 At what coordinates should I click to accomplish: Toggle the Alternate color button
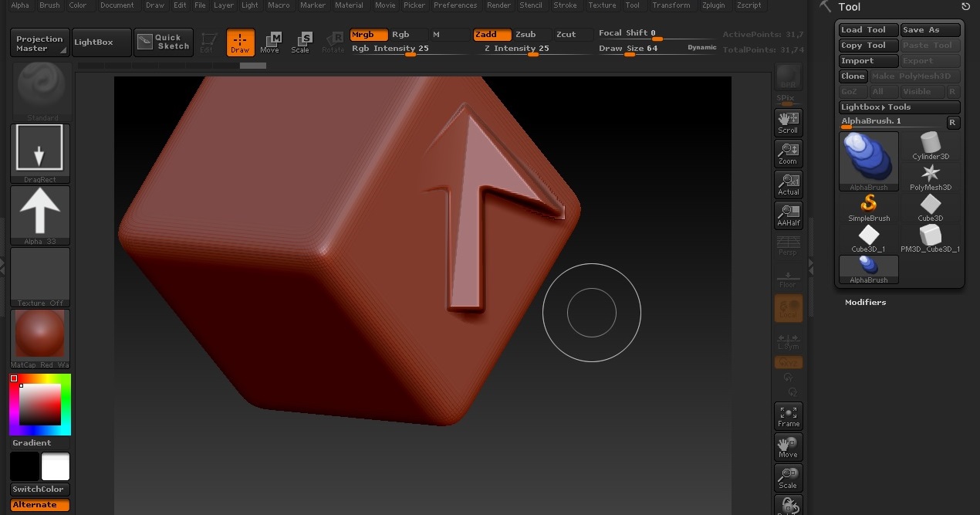click(x=40, y=505)
